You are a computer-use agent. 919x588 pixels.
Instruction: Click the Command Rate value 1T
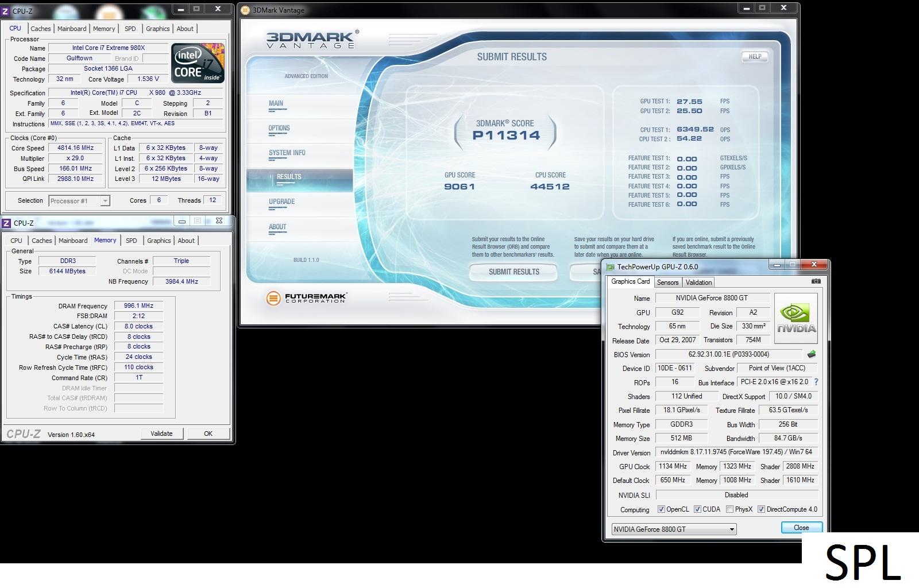(x=138, y=378)
